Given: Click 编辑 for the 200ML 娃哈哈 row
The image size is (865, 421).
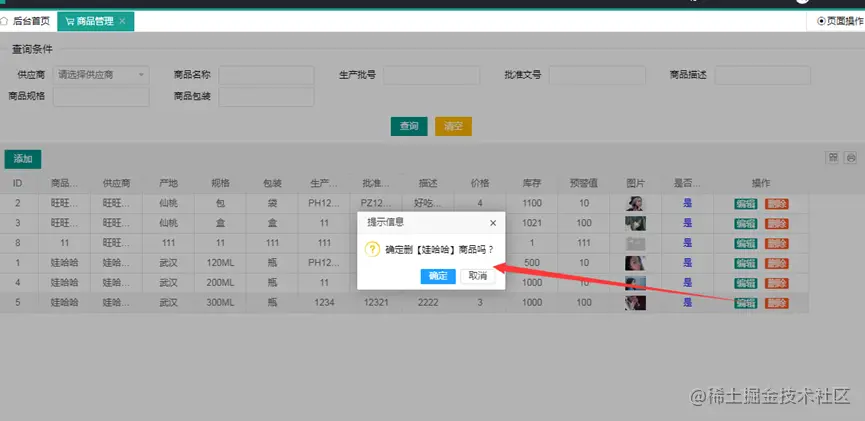Looking at the screenshot, I should tap(746, 283).
